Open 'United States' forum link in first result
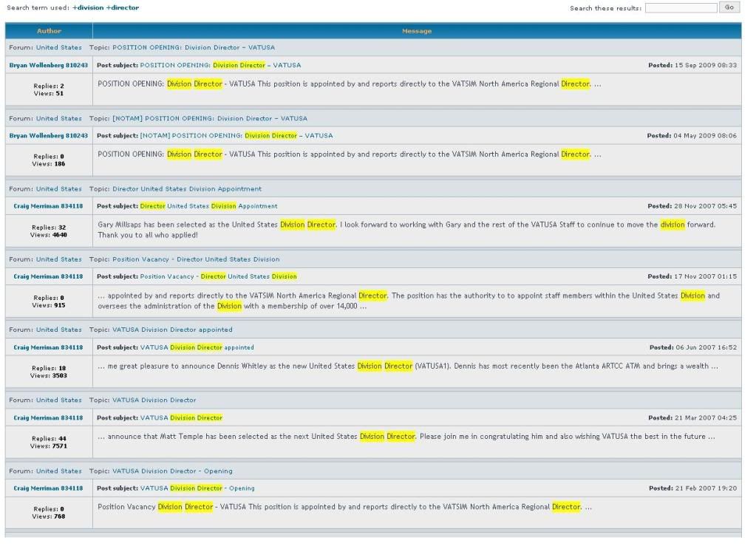The width and height of the screenshot is (756, 546). tap(59, 47)
